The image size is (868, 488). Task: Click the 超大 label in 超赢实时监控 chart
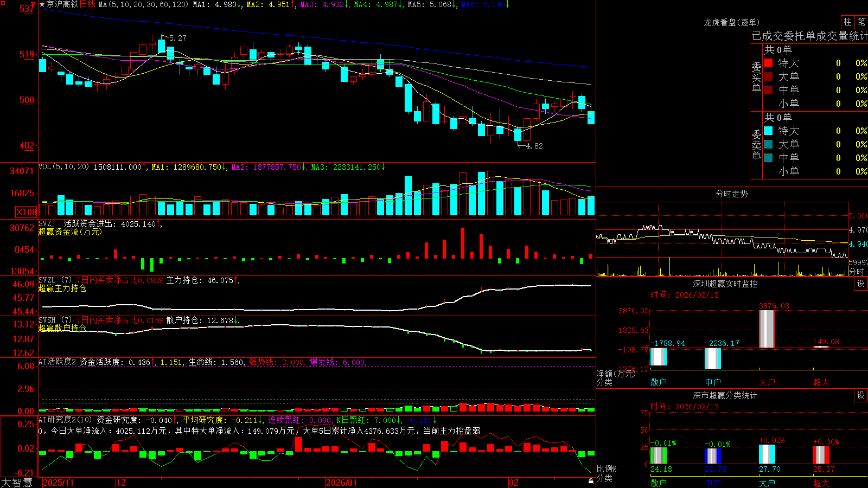821,382
